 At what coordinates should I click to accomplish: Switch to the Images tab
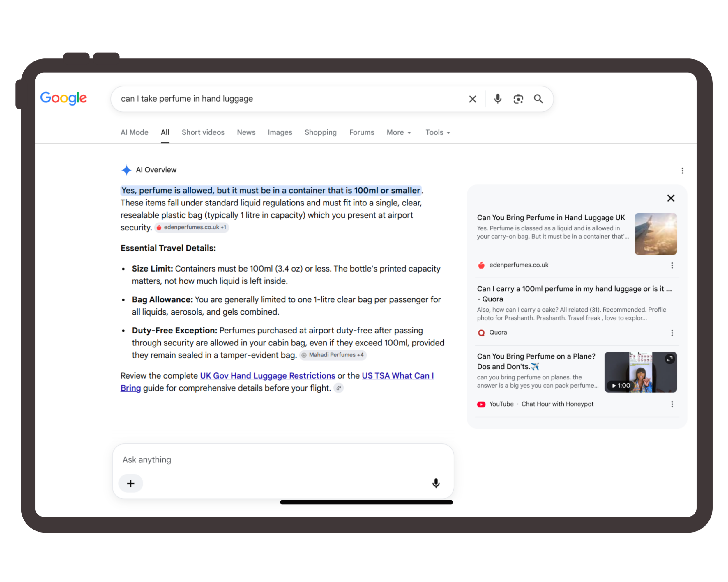[x=280, y=132]
